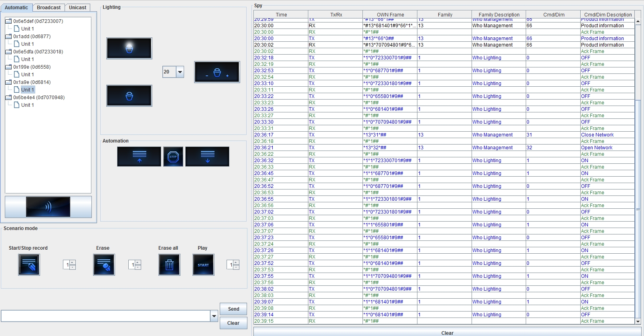Click the Clear button under Spy table
Screen dimensions: 644x336
click(x=447, y=332)
